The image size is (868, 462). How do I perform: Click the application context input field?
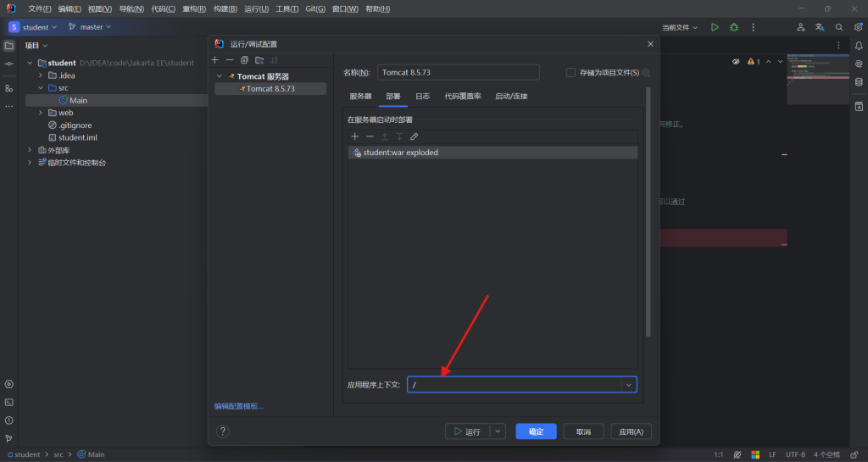[x=515, y=385]
